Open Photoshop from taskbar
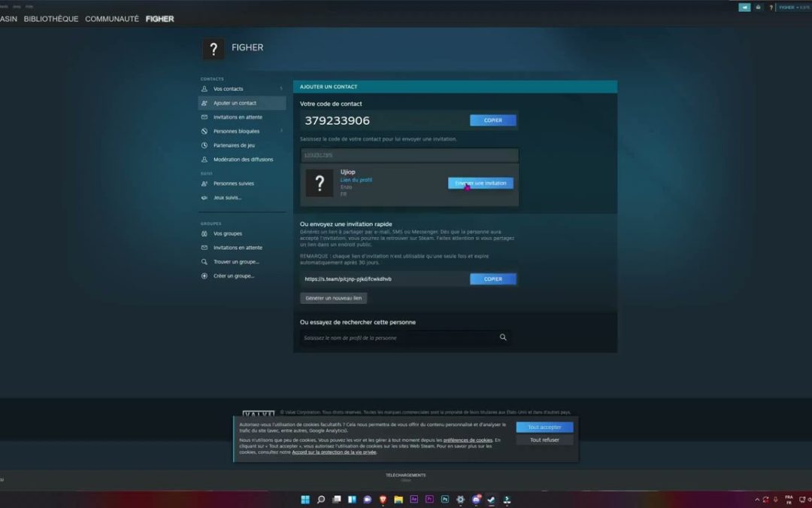The height and width of the screenshot is (508, 812). coord(445,499)
